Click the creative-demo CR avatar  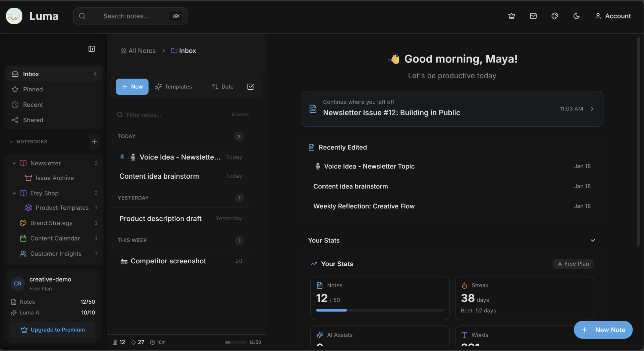click(x=18, y=284)
